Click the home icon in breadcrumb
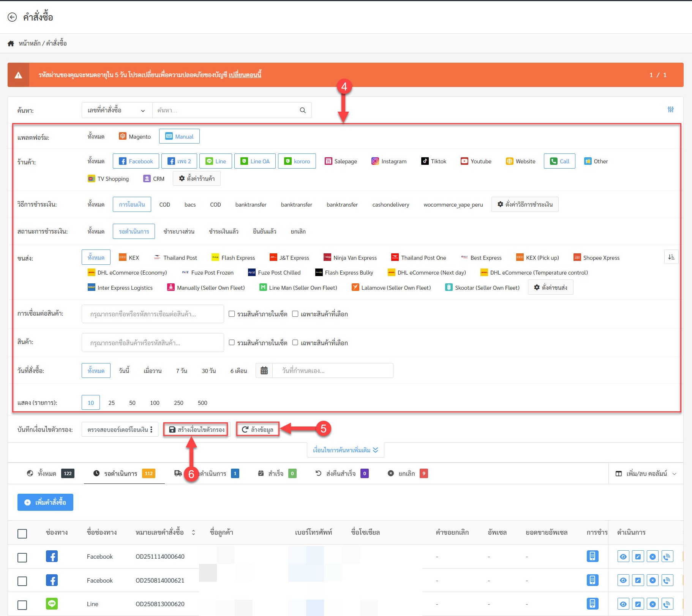The image size is (692, 616). pos(11,44)
